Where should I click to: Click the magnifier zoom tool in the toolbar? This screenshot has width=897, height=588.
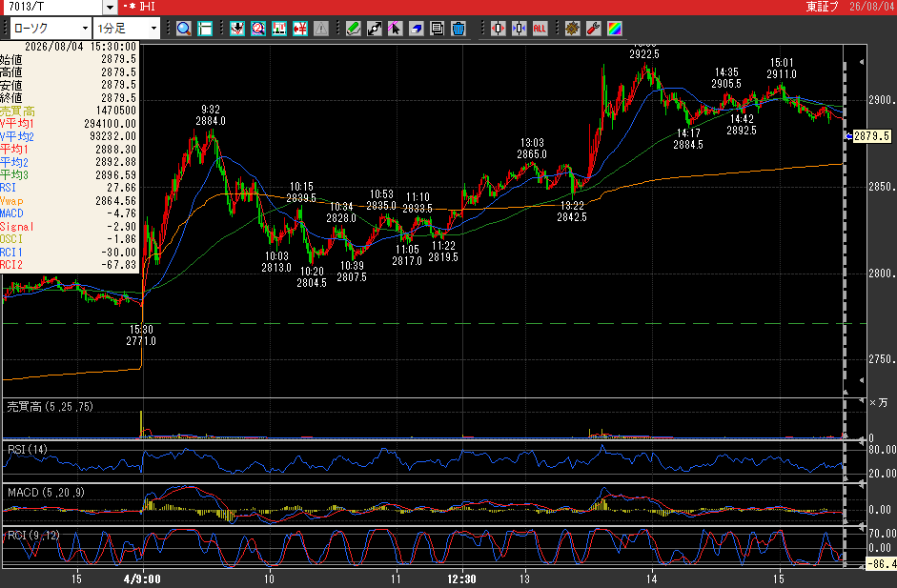click(184, 28)
